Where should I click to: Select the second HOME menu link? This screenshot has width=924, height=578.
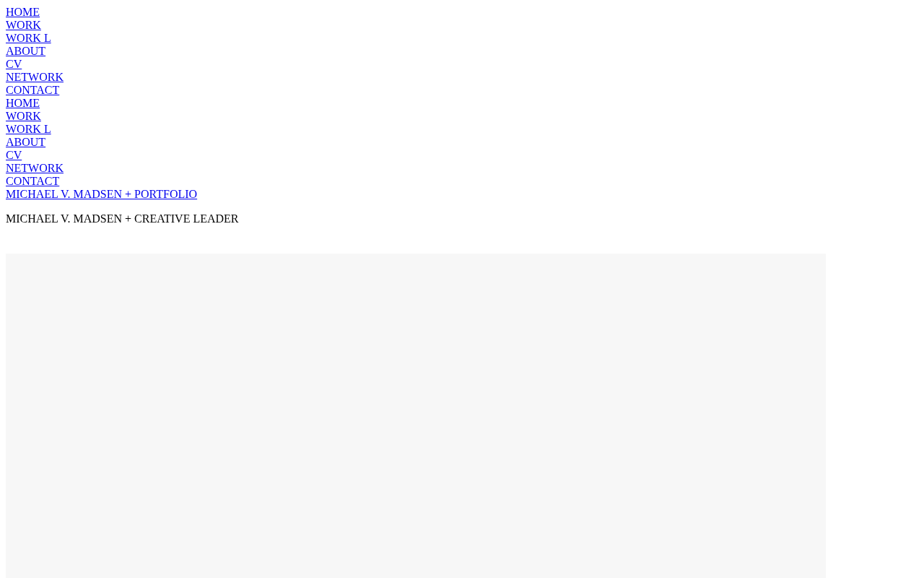click(x=22, y=103)
